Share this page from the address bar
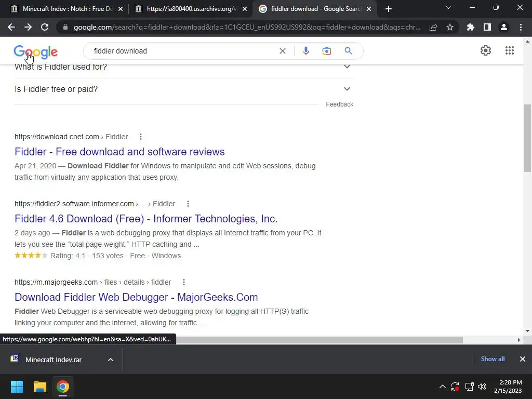 click(x=433, y=27)
